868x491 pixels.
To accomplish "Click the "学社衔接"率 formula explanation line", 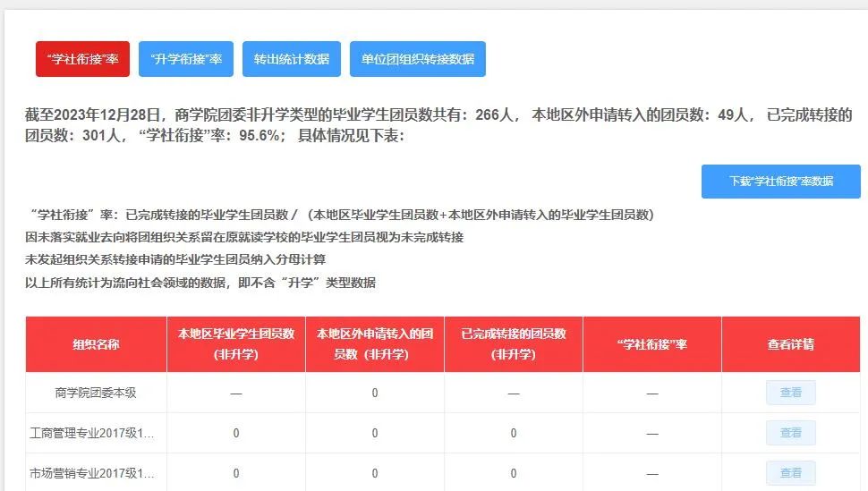I will 342,215.
